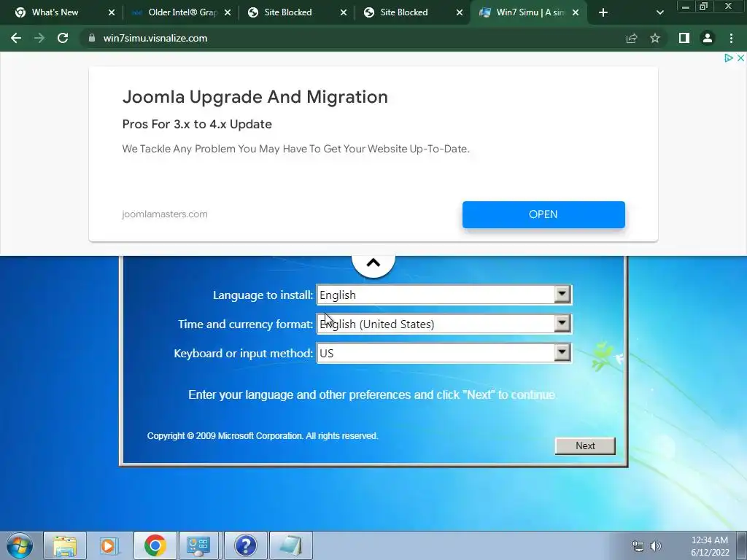Click the address bar URL
Viewport: 747px width, 560px height.
(155, 38)
